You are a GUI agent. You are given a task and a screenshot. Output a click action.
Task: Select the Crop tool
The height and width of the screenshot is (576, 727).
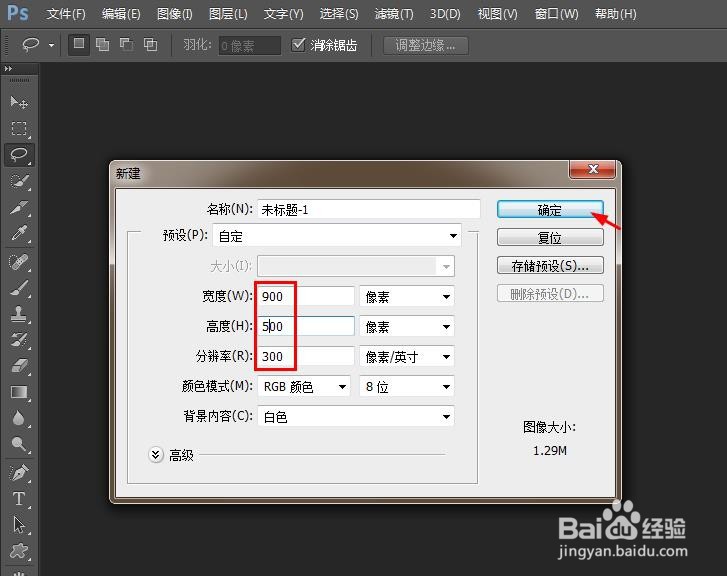(x=19, y=207)
